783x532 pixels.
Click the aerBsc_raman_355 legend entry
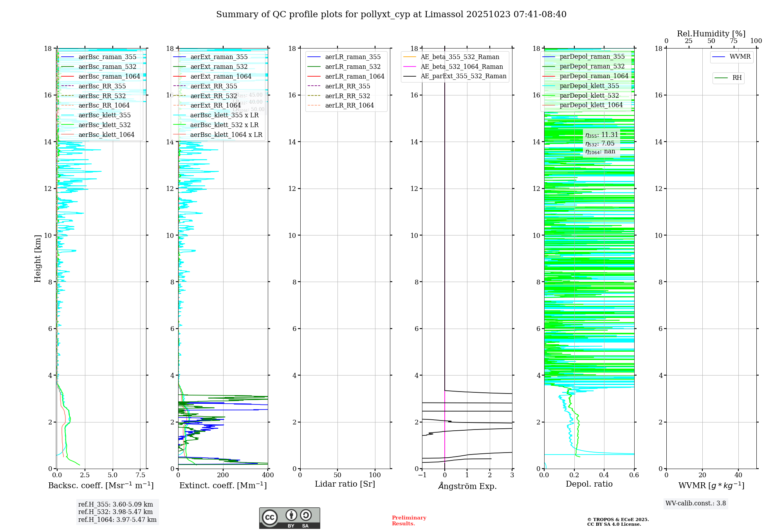coord(107,57)
